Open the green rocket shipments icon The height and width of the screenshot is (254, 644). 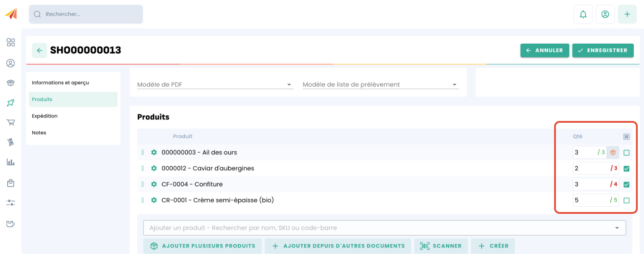tap(11, 103)
